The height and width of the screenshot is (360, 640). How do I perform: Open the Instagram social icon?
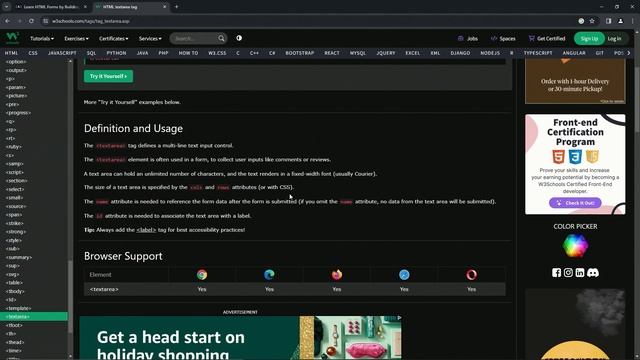coord(568,273)
